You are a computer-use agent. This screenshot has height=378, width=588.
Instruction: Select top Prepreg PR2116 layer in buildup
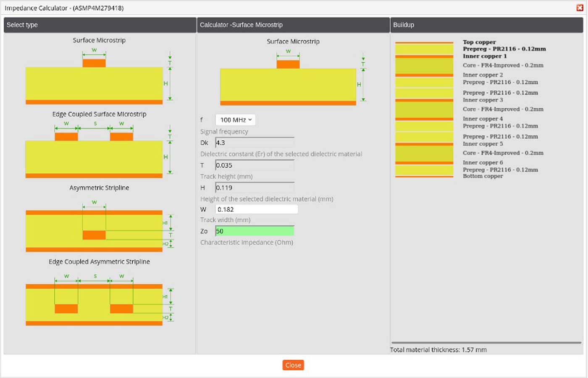504,49
